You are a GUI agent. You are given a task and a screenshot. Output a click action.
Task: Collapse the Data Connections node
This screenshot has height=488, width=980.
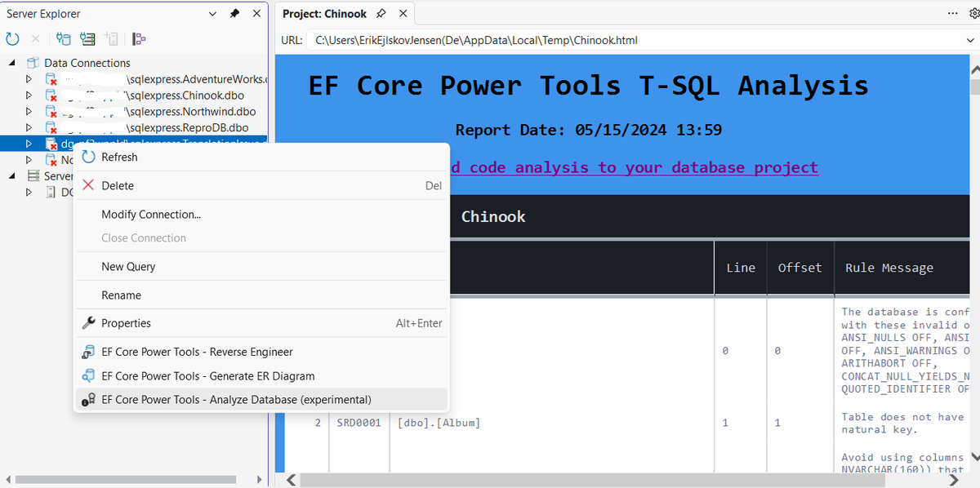point(12,63)
